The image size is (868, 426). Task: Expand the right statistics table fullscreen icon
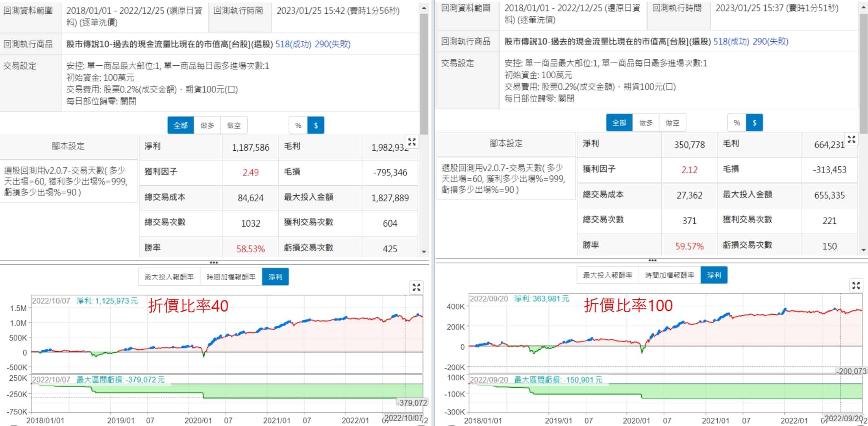(851, 139)
